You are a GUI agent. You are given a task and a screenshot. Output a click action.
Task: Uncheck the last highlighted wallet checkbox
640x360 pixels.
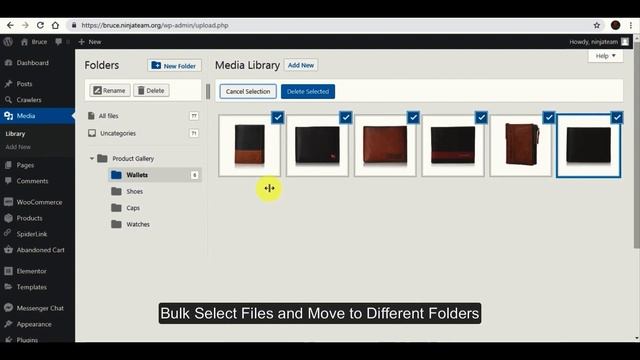coord(617,118)
